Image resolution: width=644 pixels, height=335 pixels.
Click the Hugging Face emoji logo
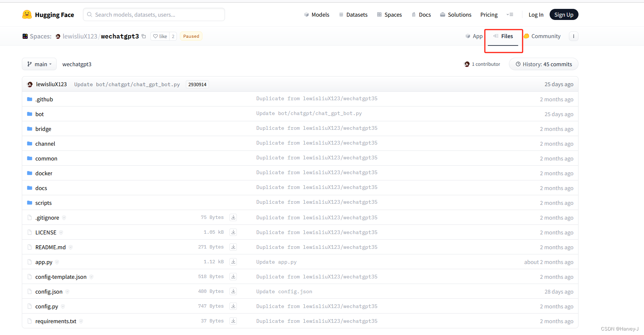(x=27, y=14)
